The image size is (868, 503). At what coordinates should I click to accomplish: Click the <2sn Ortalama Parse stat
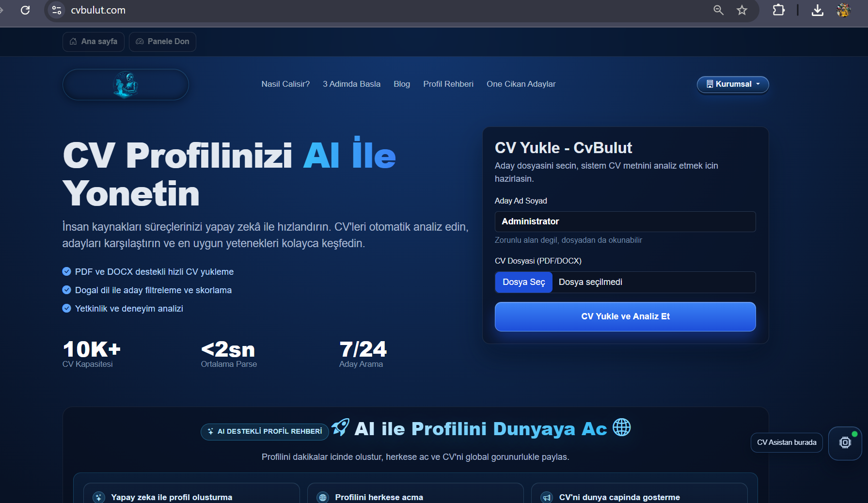click(x=229, y=354)
